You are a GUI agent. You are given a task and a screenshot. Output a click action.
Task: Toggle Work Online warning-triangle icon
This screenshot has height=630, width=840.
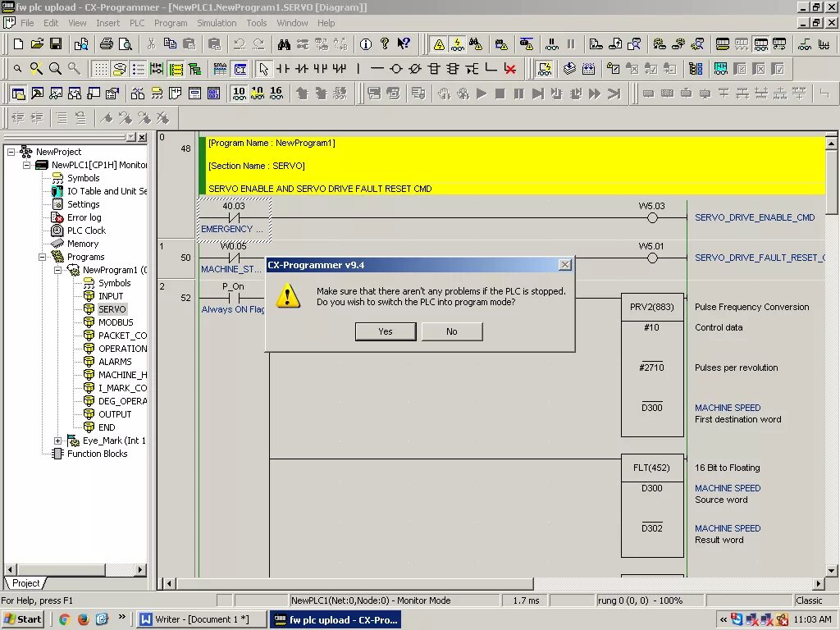(x=439, y=44)
